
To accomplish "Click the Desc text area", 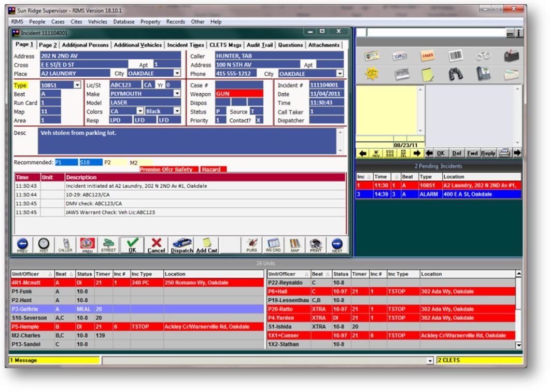I will pos(187,141).
